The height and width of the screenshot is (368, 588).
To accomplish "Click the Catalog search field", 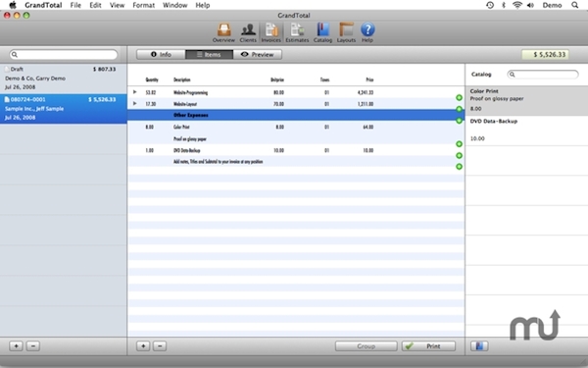I will coord(543,75).
